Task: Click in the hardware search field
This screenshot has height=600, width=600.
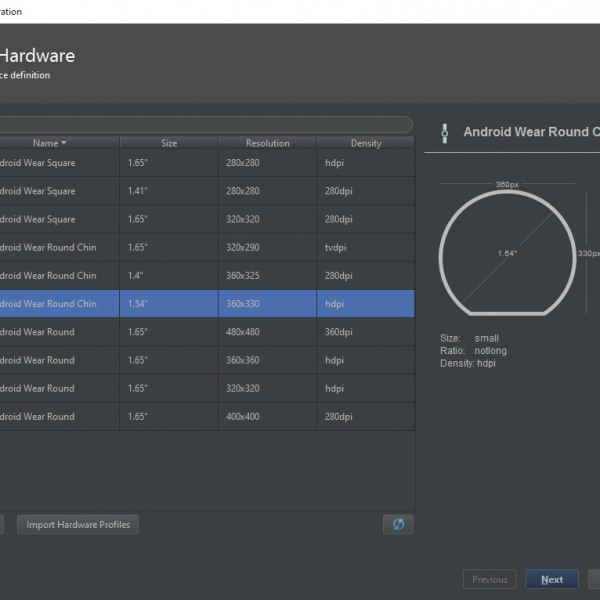Action: [x=206, y=125]
